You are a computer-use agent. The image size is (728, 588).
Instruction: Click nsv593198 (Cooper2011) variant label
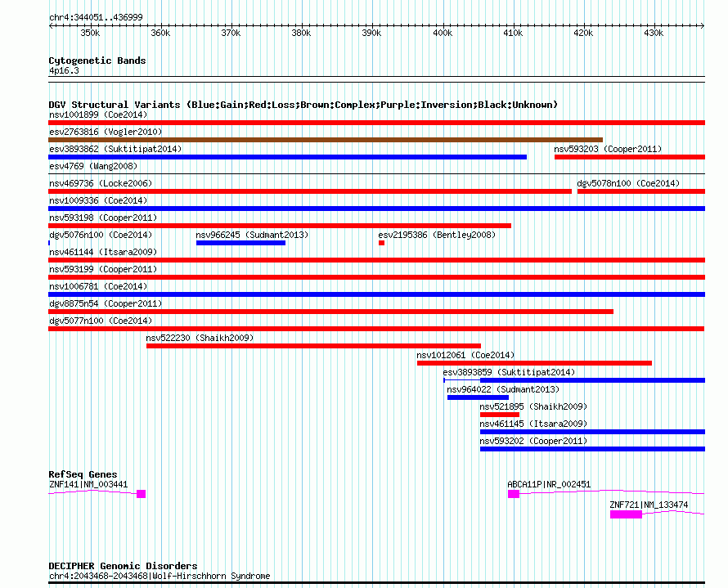pos(103,218)
